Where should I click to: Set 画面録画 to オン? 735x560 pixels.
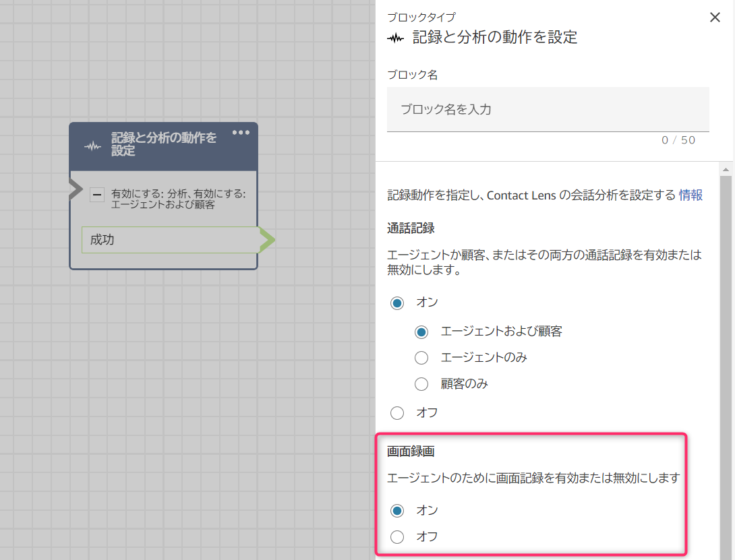397,511
